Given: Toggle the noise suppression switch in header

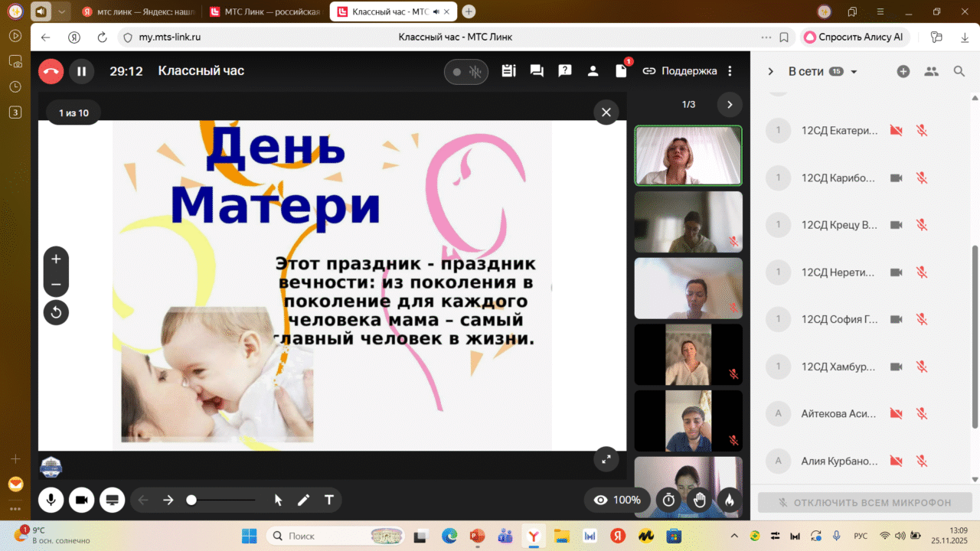Looking at the screenshot, I should (465, 72).
